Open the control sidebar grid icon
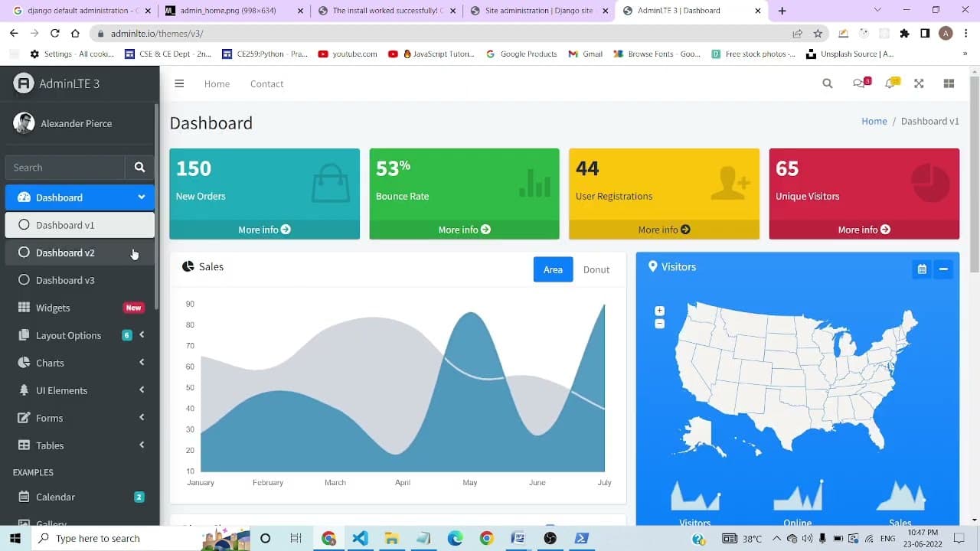Screen dimensions: 980x551 point(949,83)
